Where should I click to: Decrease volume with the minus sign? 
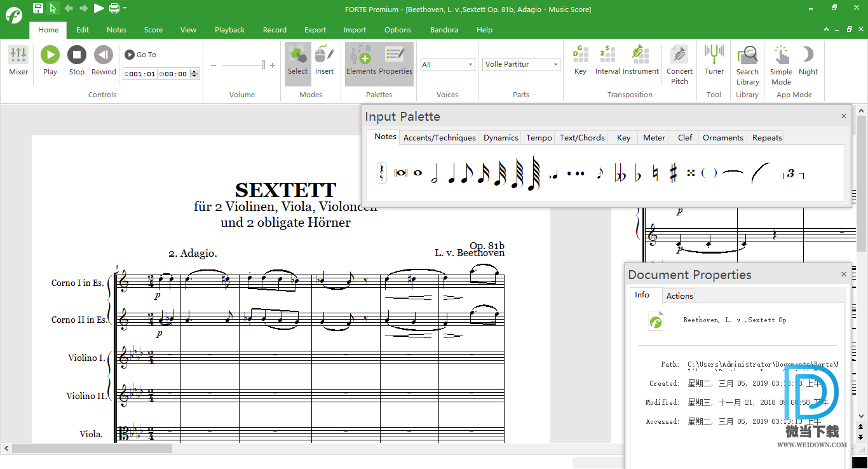[214, 65]
